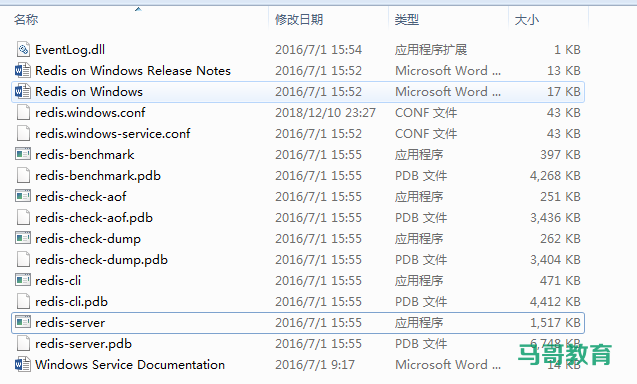The width and height of the screenshot is (637, 384).
Task: Select the redis-check-aof file name
Action: 80,197
